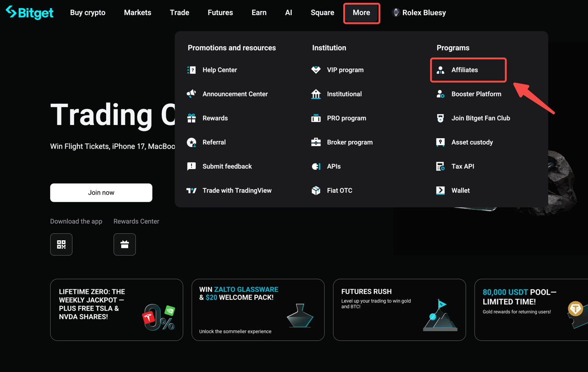588x372 pixels.
Task: Click the Wallet arrow icon
Action: click(x=441, y=191)
